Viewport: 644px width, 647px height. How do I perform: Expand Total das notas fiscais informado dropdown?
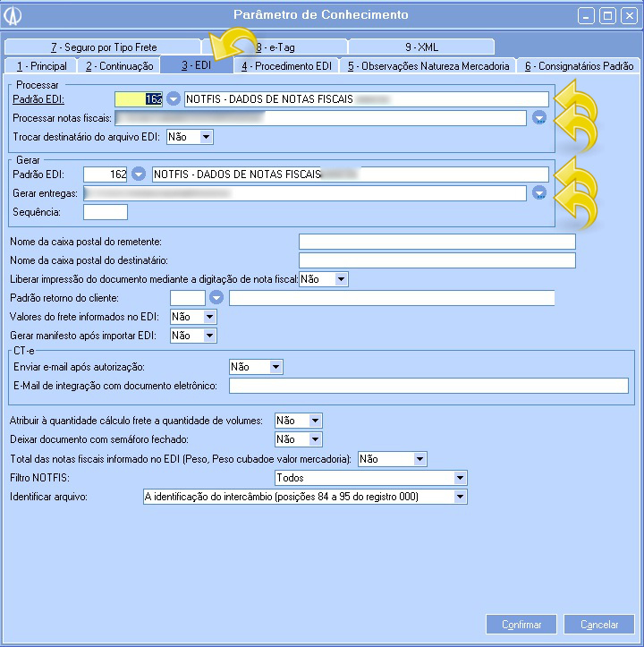419,459
